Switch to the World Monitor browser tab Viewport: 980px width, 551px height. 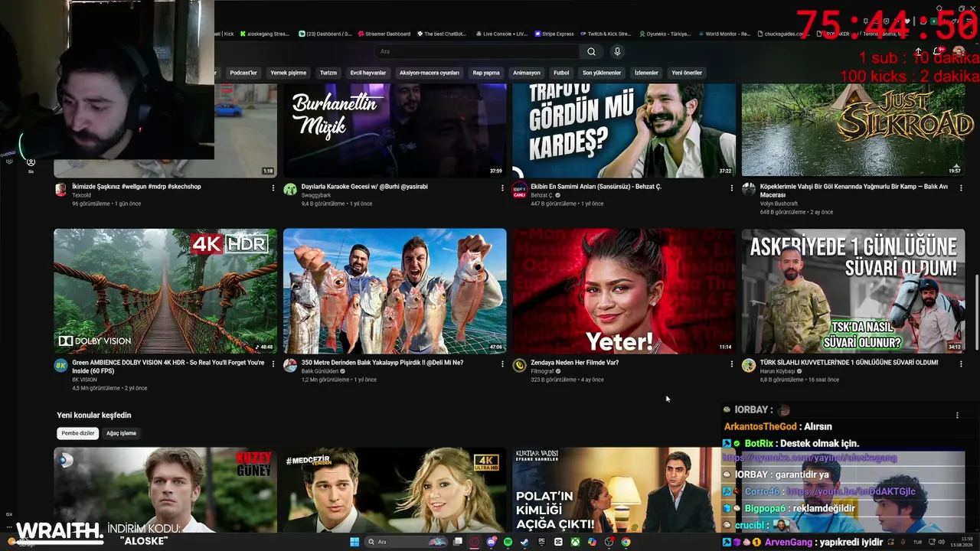[724, 34]
